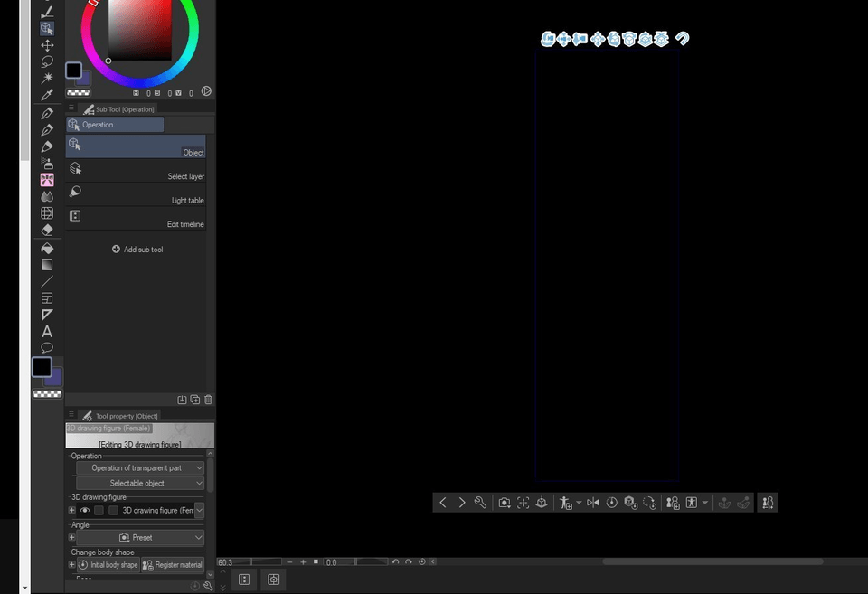Viewport: 868px width, 594px height.
Task: Click the move object icon above the 3D object
Action: 598,39
